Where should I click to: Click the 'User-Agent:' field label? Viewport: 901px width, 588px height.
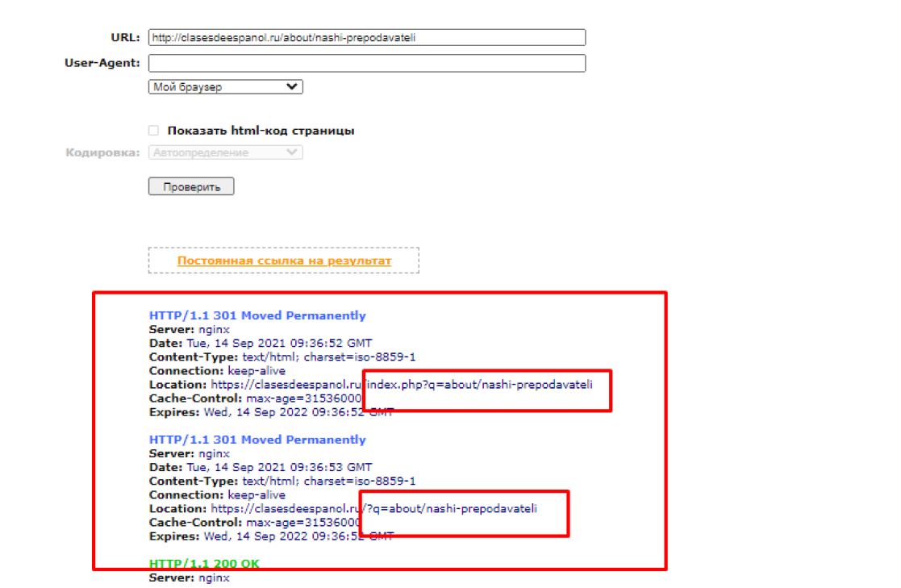102,63
